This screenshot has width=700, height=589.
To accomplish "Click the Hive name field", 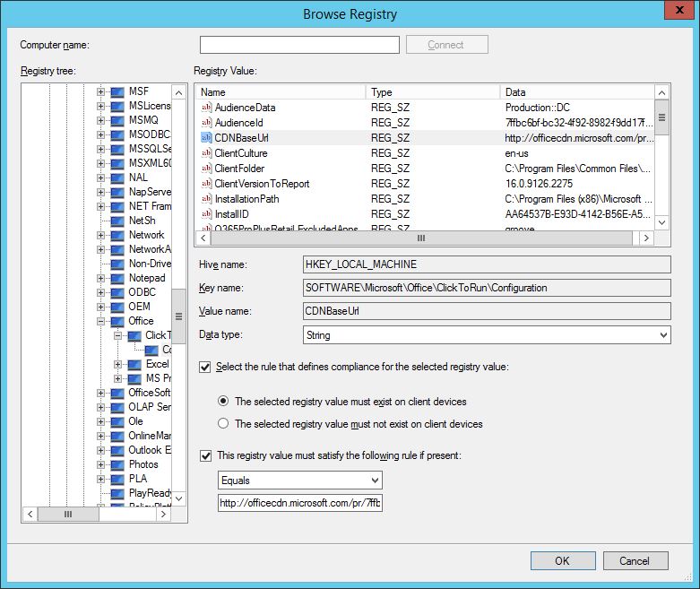I will pos(487,264).
